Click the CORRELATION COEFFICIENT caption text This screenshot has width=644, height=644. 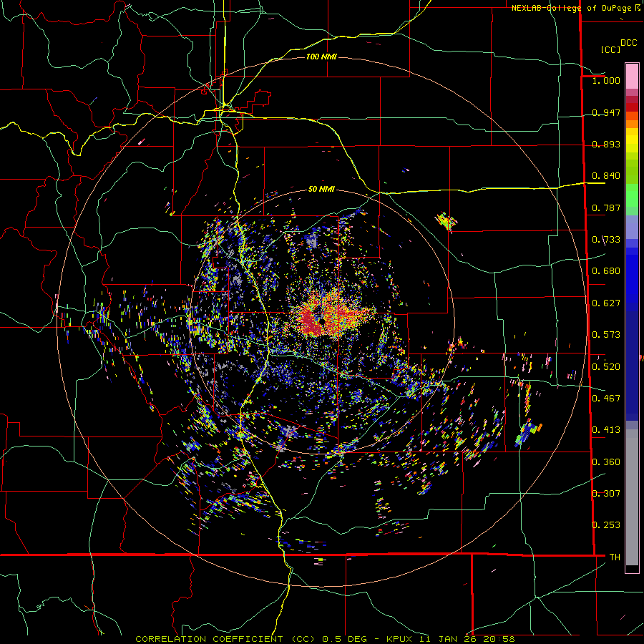(209, 639)
